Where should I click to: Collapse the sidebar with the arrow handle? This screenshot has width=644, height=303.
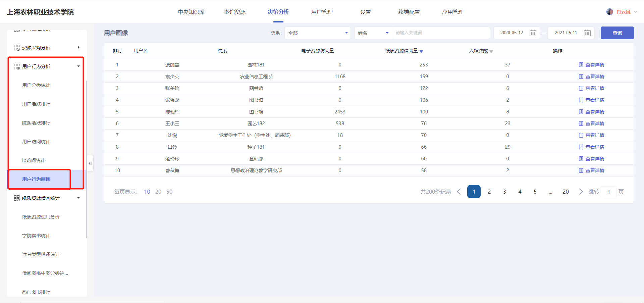point(90,163)
